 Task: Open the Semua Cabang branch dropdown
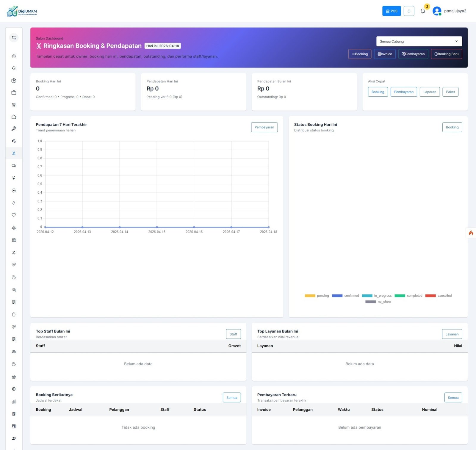pos(419,41)
